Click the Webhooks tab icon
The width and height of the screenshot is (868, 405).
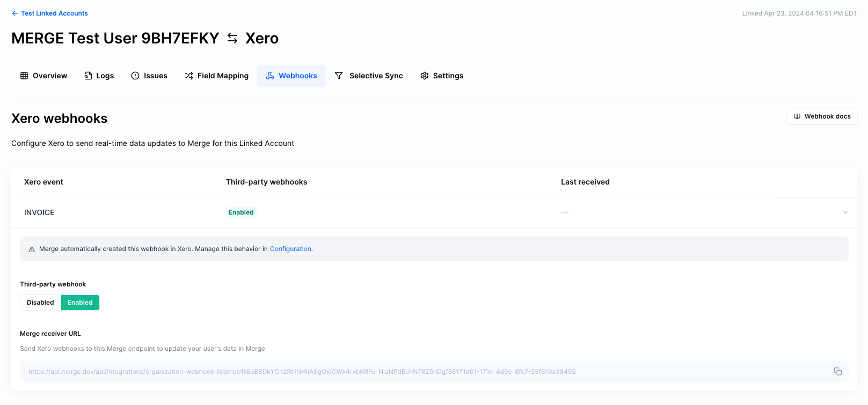[x=270, y=76]
